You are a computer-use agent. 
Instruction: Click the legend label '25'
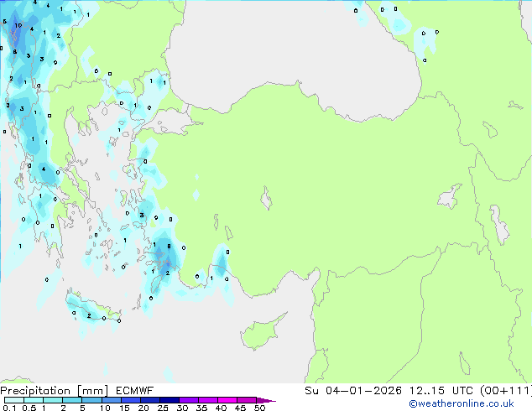pos(163,408)
